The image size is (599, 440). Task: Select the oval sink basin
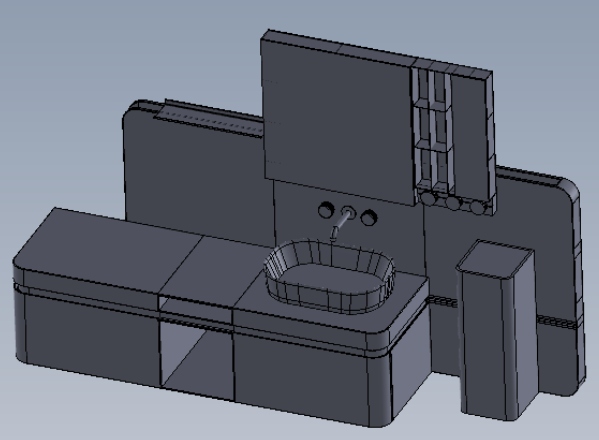pos(329,277)
